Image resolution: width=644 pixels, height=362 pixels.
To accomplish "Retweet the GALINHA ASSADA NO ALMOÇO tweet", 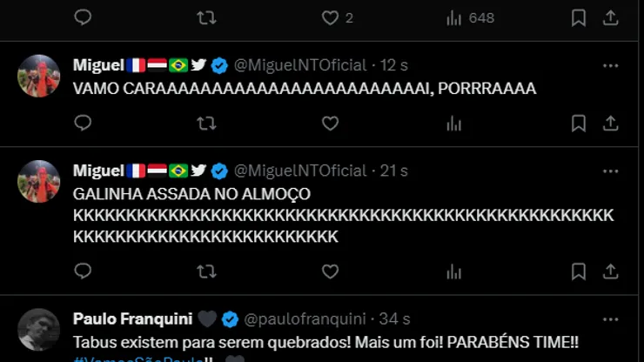I will coord(206,271).
